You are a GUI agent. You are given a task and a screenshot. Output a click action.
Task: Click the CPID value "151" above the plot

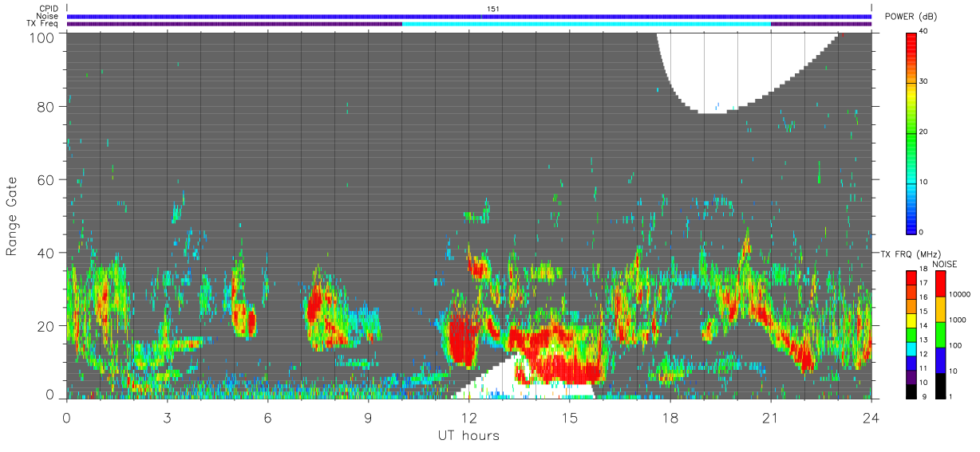(493, 9)
